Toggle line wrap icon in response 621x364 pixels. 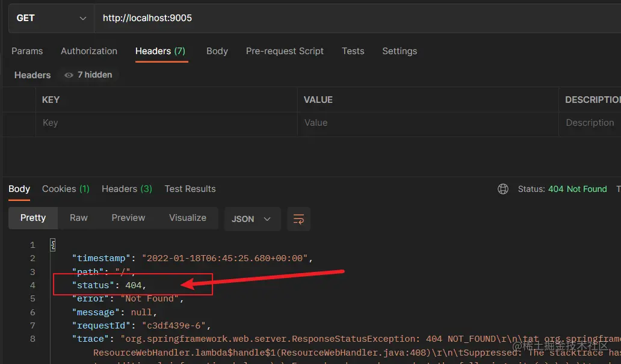[298, 219]
